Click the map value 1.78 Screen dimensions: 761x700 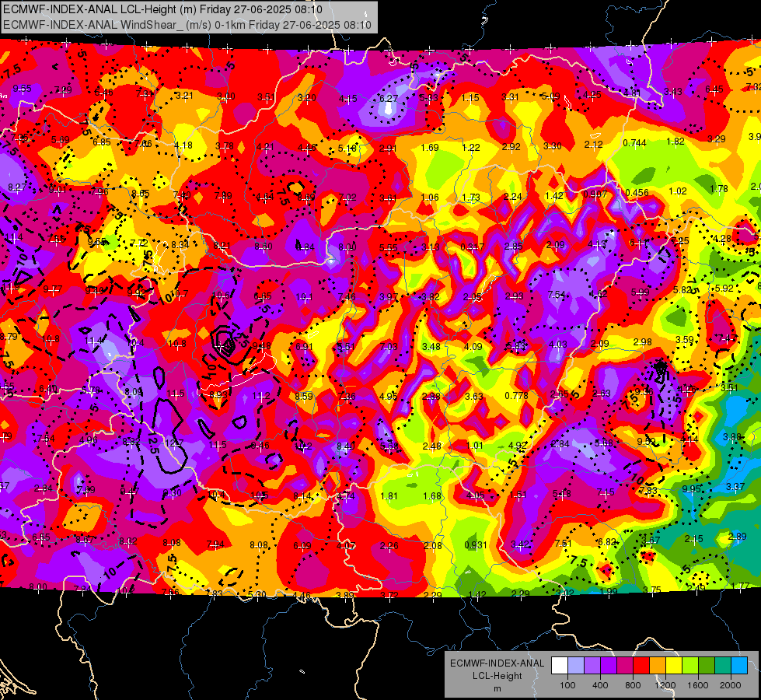pos(719,189)
